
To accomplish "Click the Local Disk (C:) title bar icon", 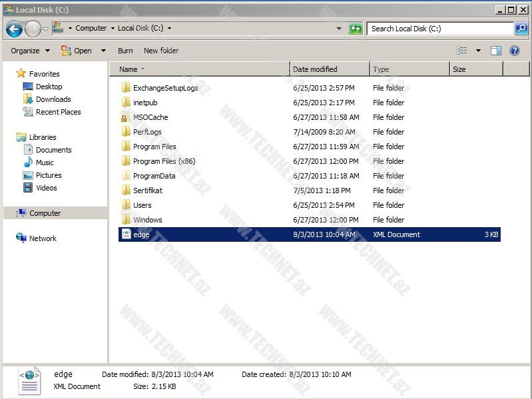I will (9, 9).
